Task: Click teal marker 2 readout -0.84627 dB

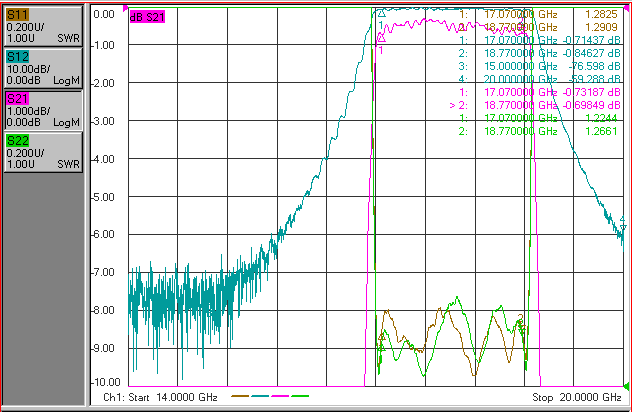Action: (x=591, y=53)
